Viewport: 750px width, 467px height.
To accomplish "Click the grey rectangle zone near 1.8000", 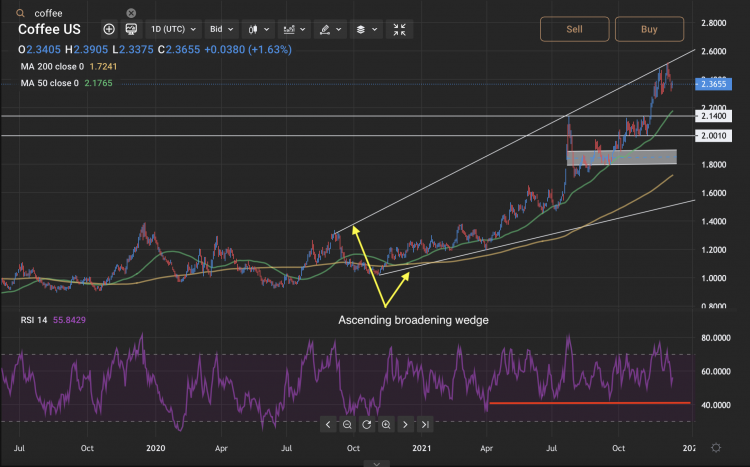I will [x=622, y=157].
